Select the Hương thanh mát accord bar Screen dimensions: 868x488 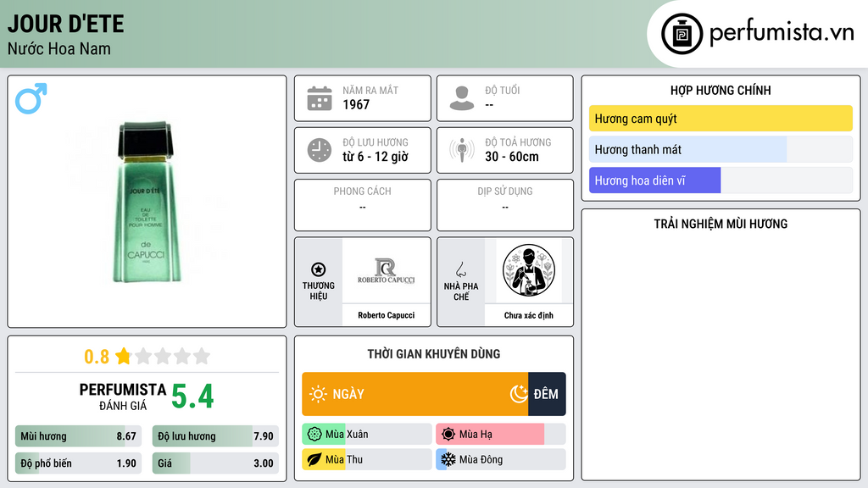721,149
